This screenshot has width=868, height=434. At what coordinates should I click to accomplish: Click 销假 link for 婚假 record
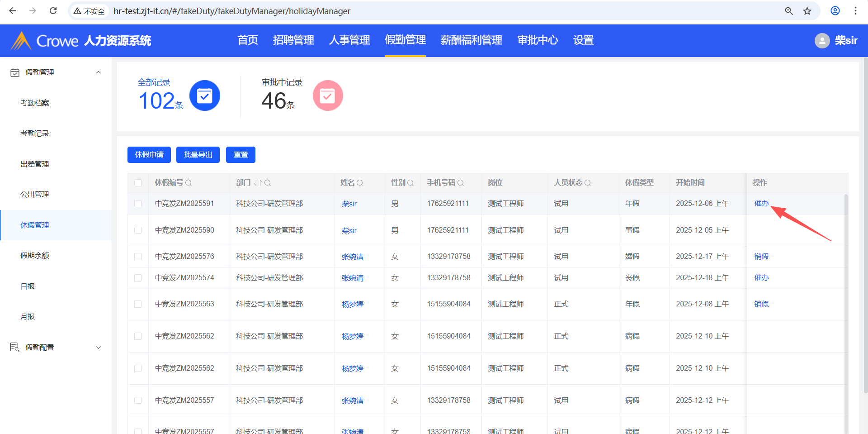point(761,257)
